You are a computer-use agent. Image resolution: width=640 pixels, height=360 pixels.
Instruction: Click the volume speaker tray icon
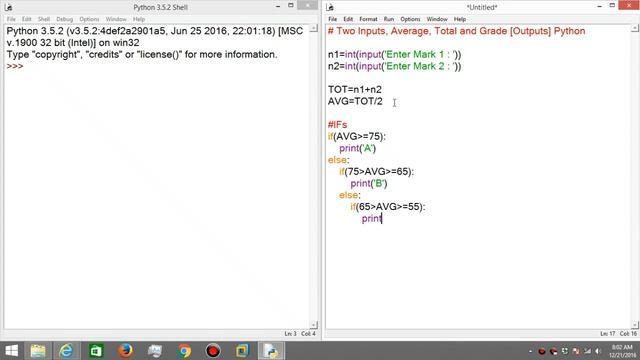(598, 351)
